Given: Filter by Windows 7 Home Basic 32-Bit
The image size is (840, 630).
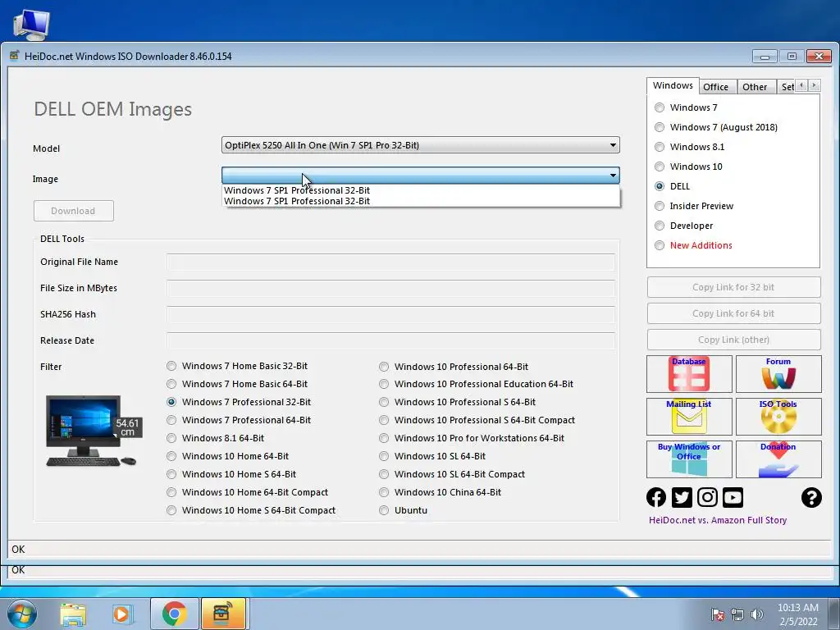Looking at the screenshot, I should point(237,366).
